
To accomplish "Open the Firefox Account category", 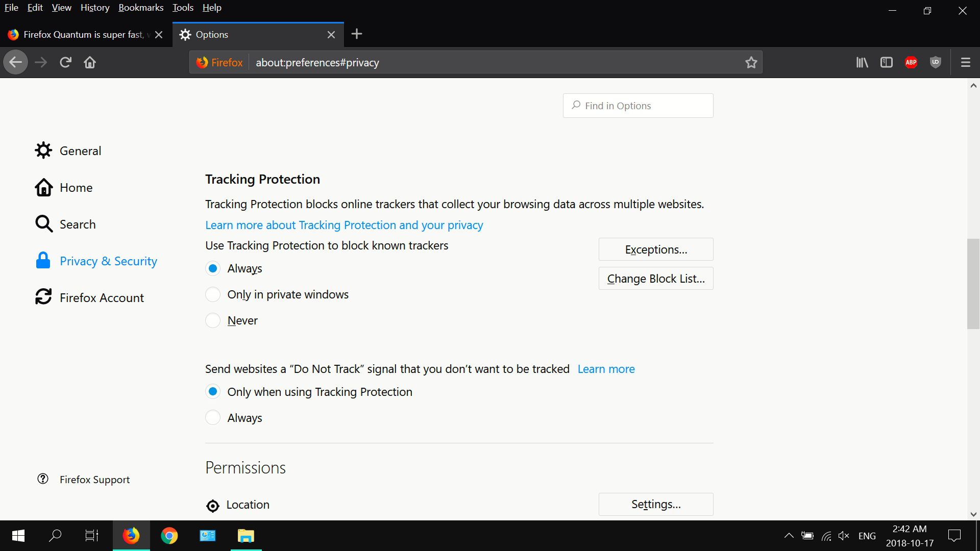I will point(89,297).
